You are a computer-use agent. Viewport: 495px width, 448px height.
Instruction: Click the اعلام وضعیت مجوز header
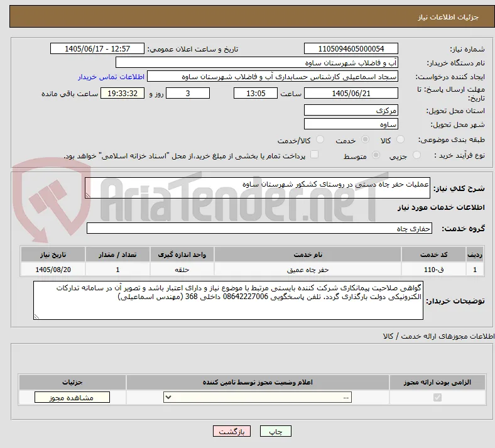coord(258,382)
